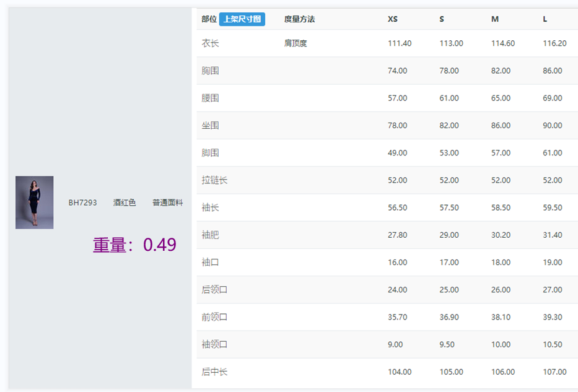Click the 衣长 S value 113.00
The image size is (578, 392).
451,43
